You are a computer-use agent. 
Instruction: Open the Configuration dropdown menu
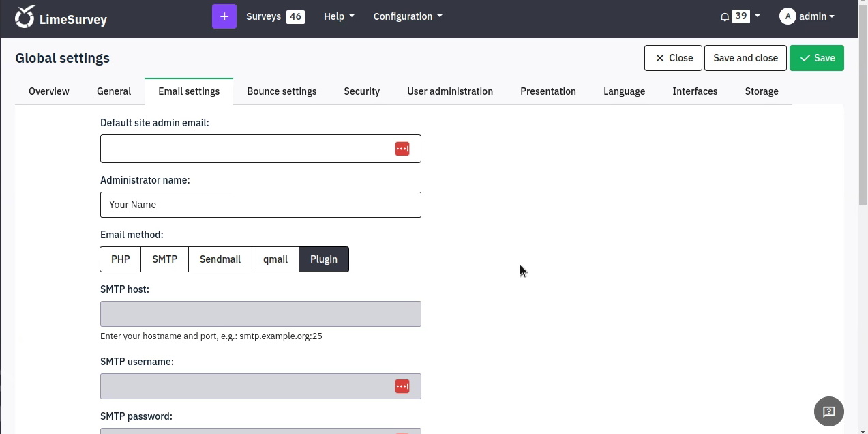[408, 16]
